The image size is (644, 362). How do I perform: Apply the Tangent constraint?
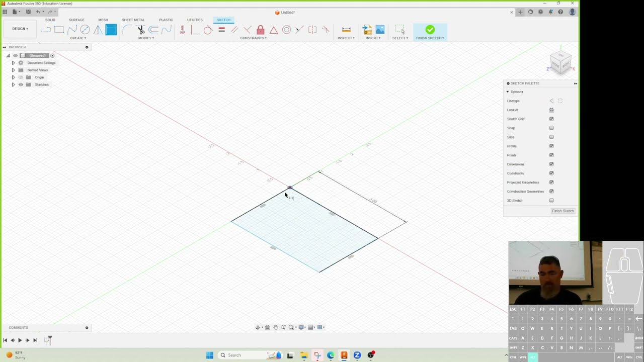click(x=208, y=30)
